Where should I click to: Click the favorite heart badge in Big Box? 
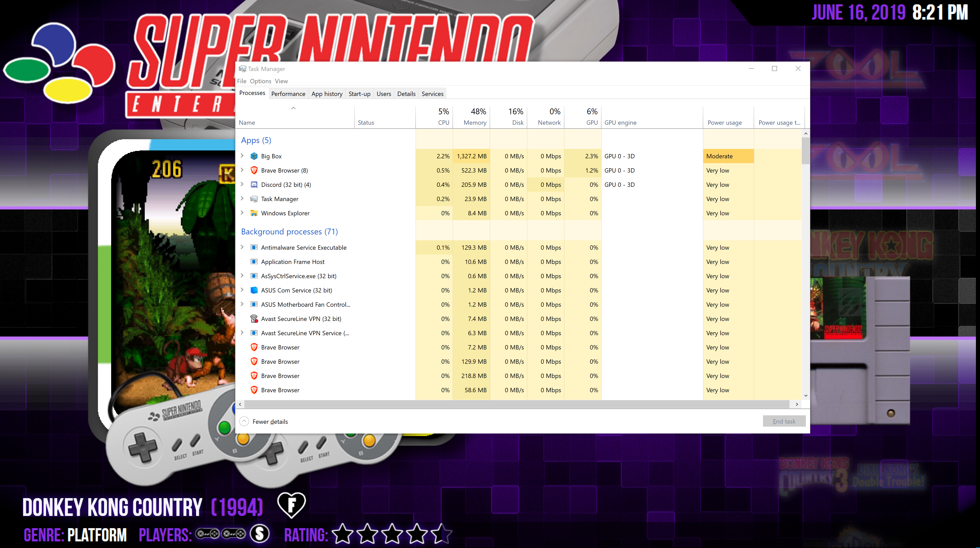click(291, 505)
